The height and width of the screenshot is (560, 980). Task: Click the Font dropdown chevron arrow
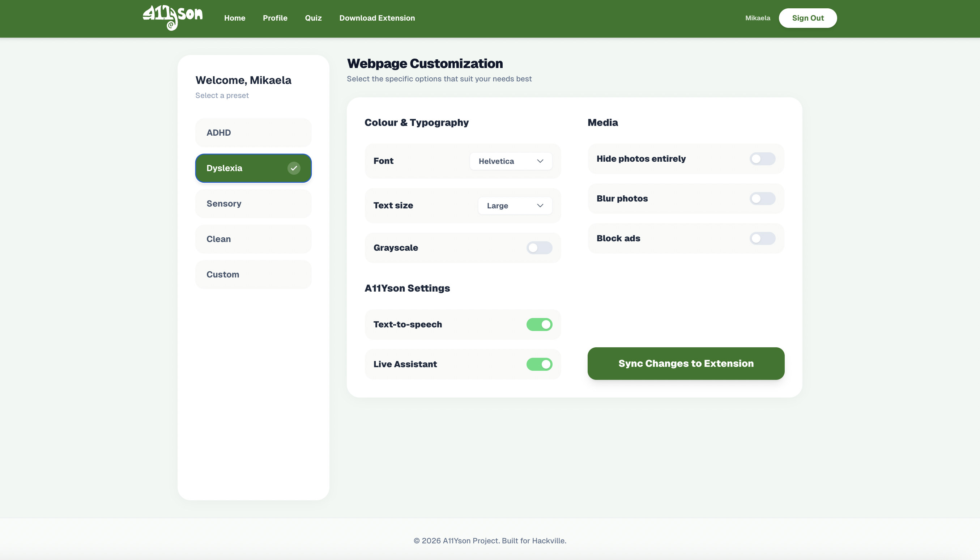point(540,161)
